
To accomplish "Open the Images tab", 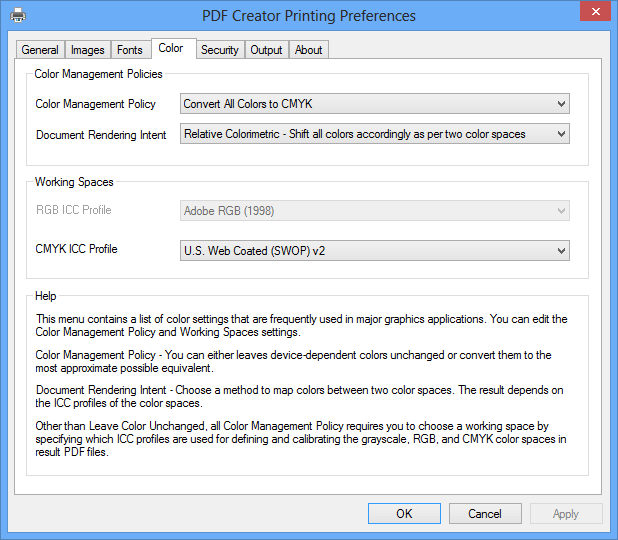I will click(87, 50).
